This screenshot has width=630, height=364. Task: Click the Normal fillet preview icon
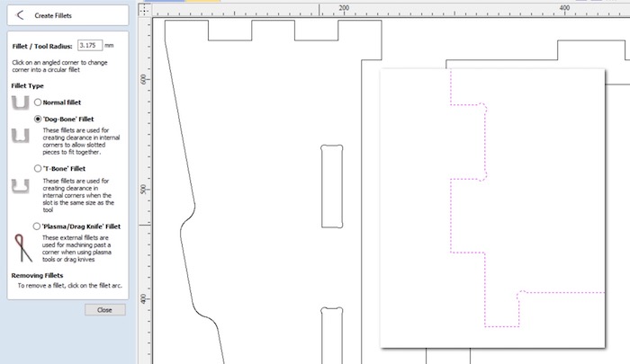coord(20,102)
